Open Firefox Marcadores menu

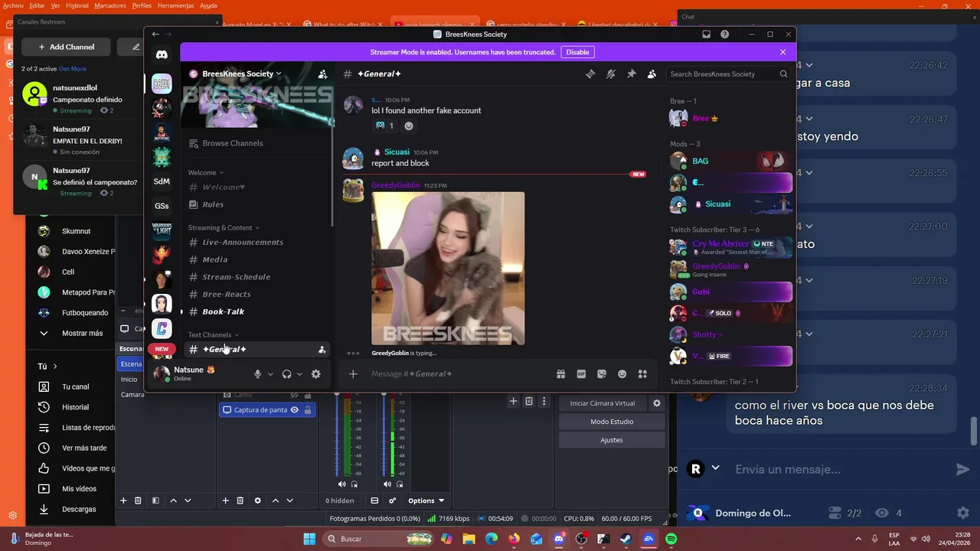point(110,5)
